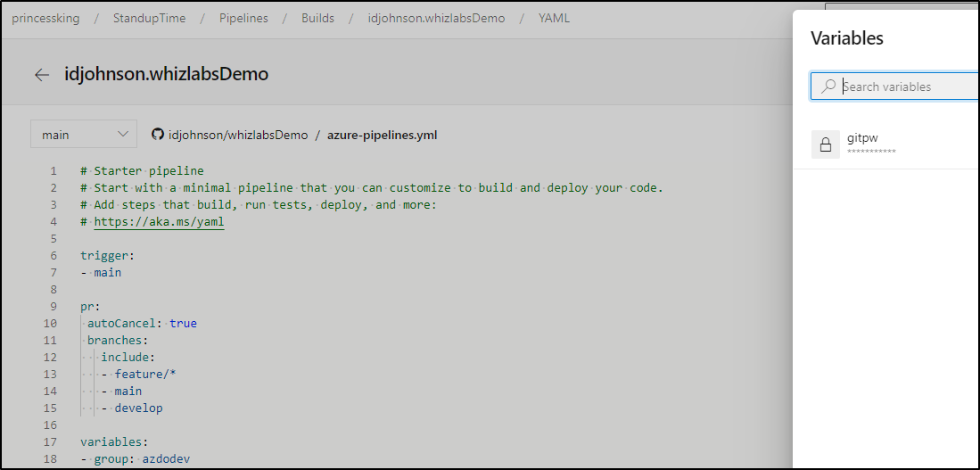Click line number 17 in gutter

click(x=50, y=441)
